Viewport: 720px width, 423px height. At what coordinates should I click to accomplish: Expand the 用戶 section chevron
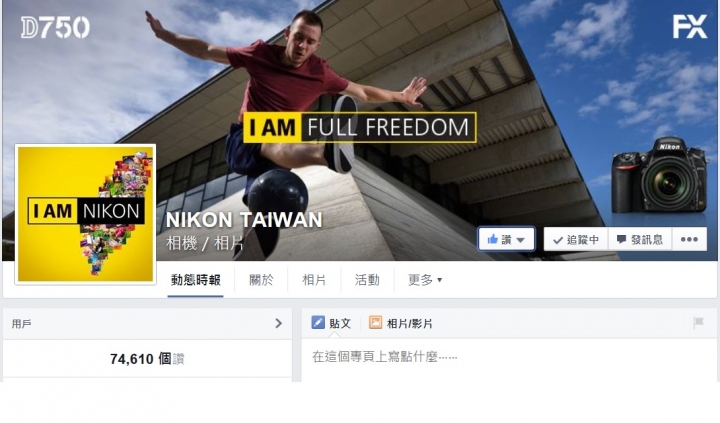point(278,323)
